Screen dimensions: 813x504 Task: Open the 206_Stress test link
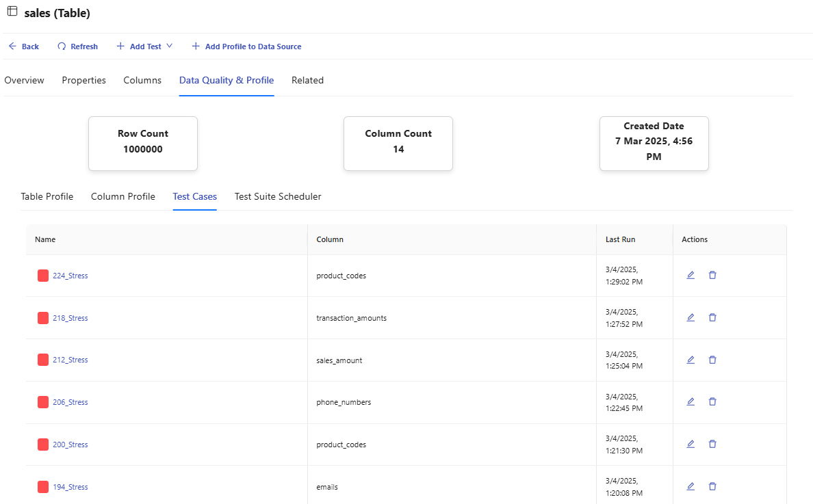coord(70,402)
